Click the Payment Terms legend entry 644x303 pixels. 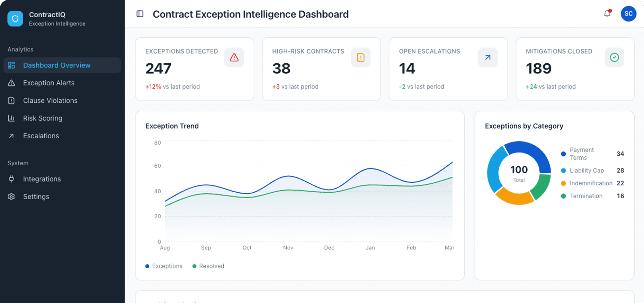582,154
